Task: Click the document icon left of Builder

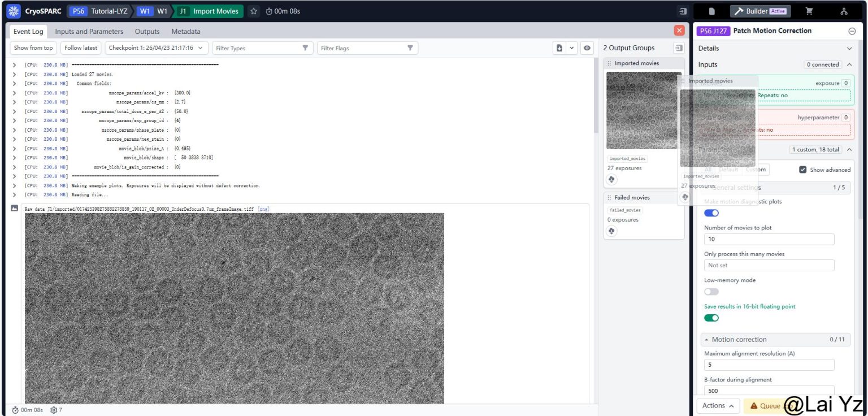Action: [711, 11]
